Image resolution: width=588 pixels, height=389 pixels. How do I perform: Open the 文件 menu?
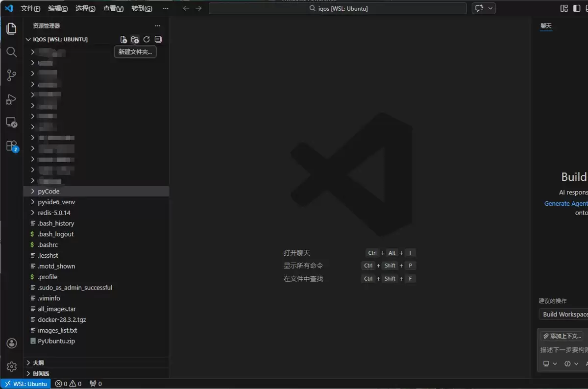pos(30,8)
